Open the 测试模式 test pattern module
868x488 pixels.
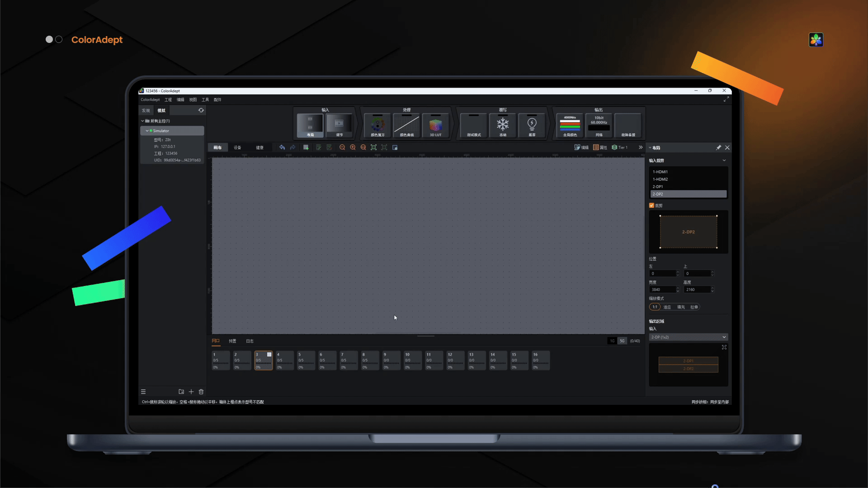click(x=474, y=126)
